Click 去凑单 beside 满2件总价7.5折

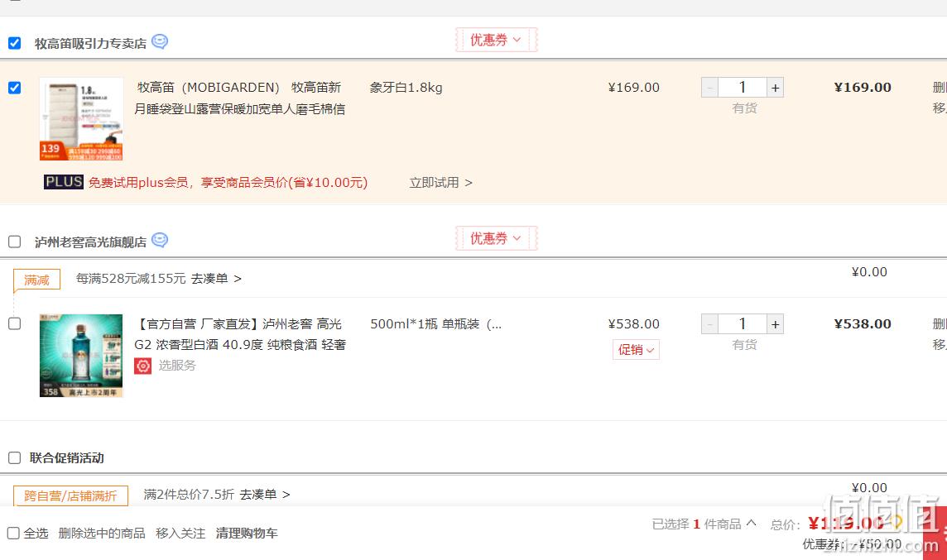[265, 494]
